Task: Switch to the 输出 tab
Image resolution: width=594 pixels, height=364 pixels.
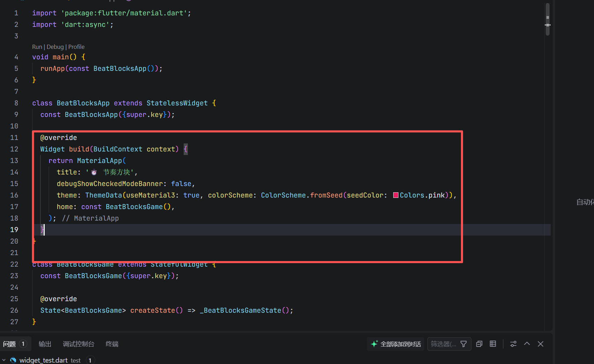Action: [45, 344]
